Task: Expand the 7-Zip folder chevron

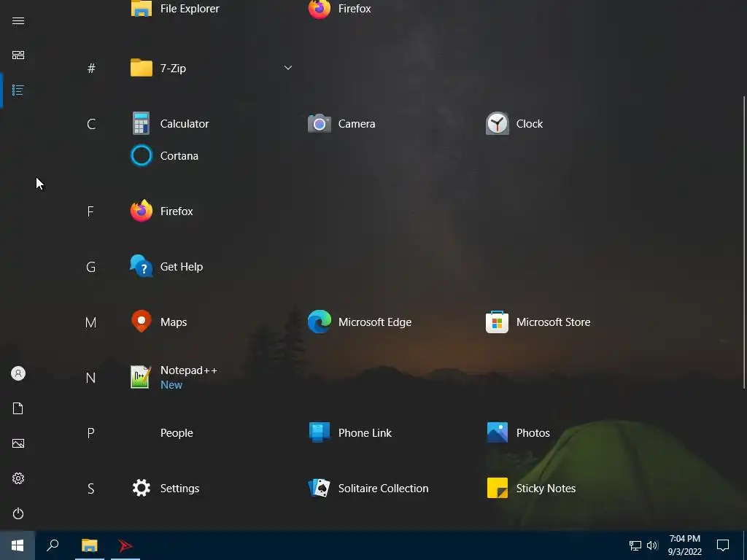Action: [287, 68]
